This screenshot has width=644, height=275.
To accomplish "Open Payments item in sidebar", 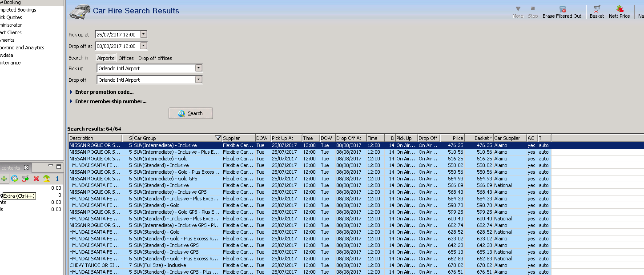I will [x=8, y=40].
